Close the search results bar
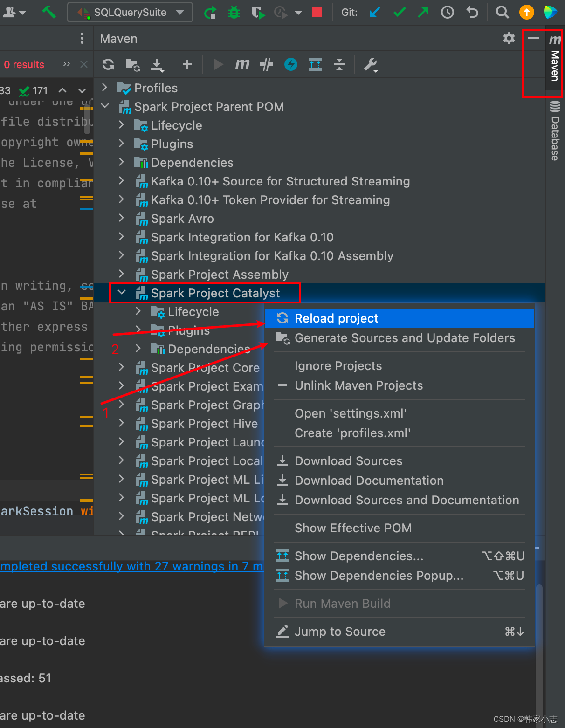 84,64
